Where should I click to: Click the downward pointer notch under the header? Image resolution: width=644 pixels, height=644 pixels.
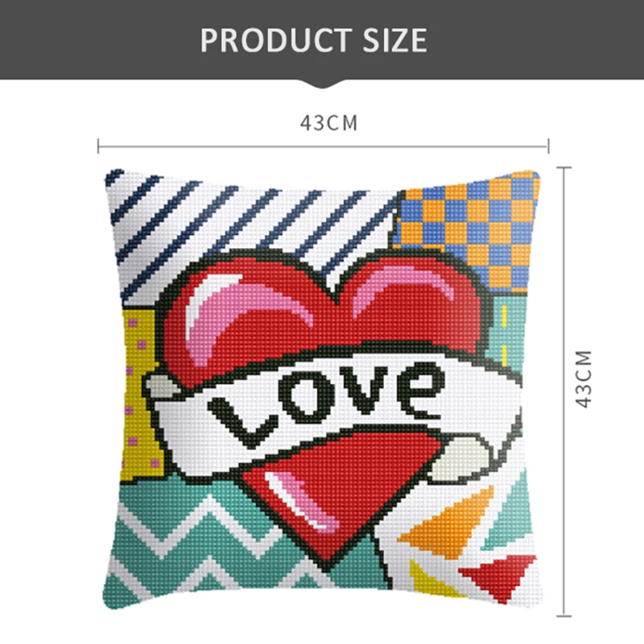click(x=323, y=84)
